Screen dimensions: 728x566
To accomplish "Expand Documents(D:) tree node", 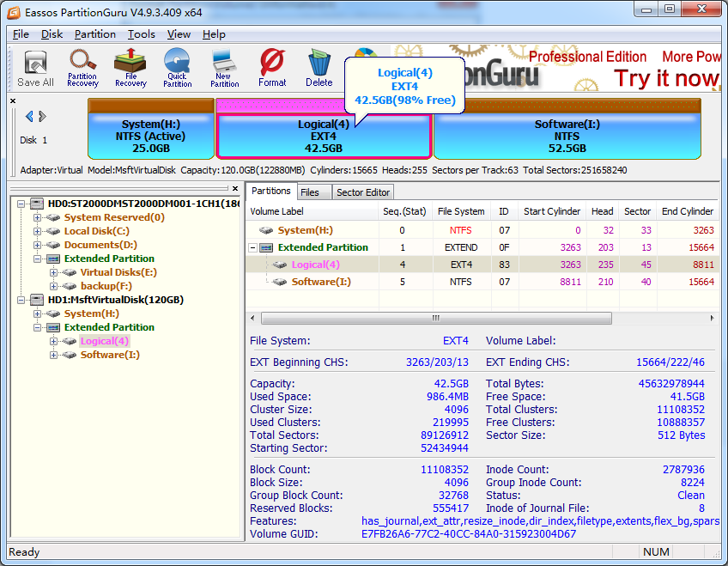I will pyautogui.click(x=37, y=245).
